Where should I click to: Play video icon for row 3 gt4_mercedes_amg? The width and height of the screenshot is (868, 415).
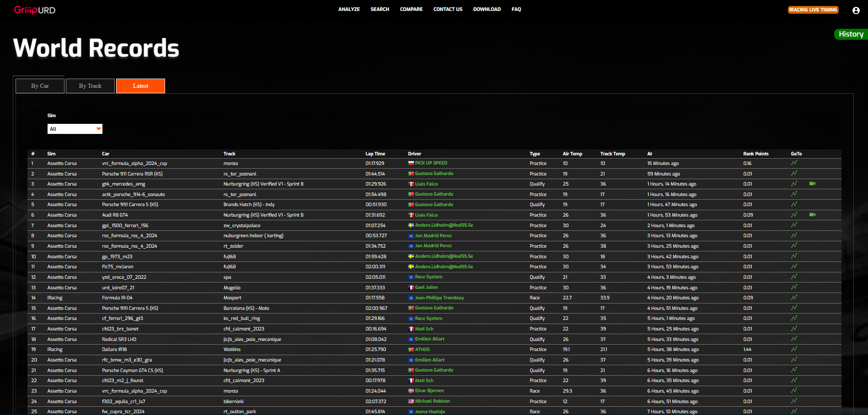click(812, 184)
